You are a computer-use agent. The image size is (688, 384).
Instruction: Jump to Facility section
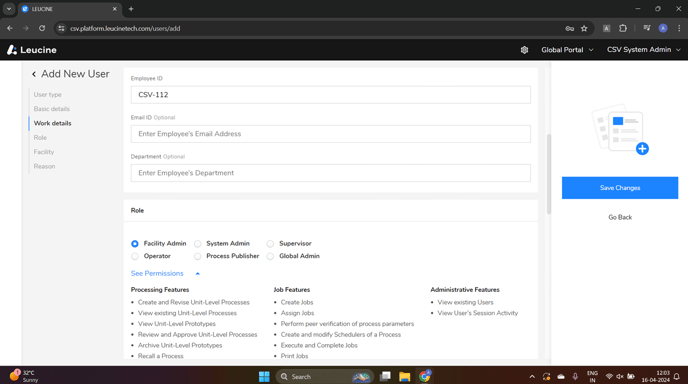(x=44, y=152)
